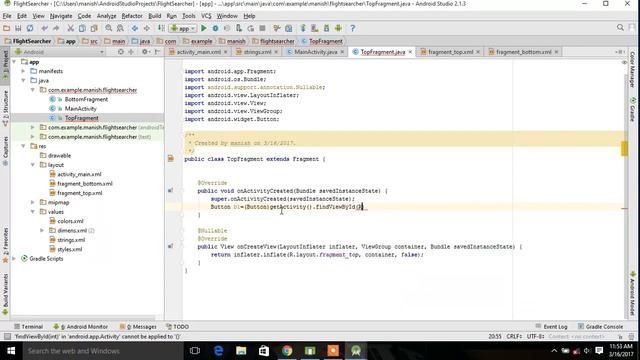This screenshot has height=360, width=640.
Task: Open the File menu
Action: pos(7,16)
